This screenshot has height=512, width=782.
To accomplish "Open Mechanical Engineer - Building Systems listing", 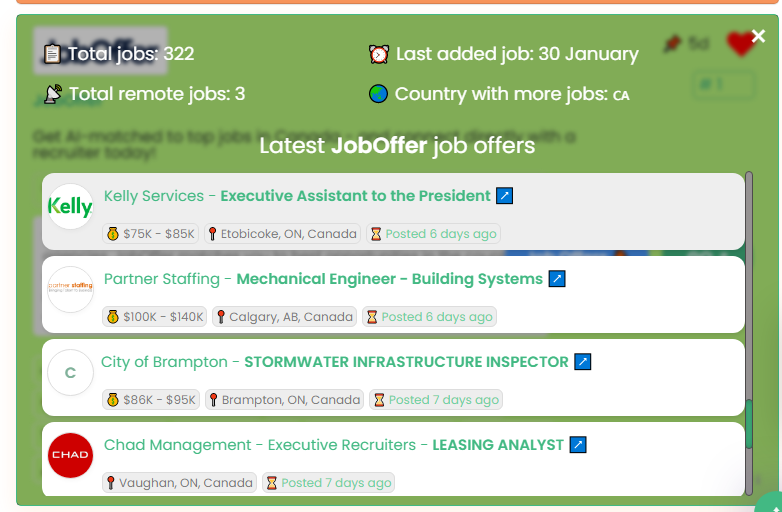I will [389, 279].
